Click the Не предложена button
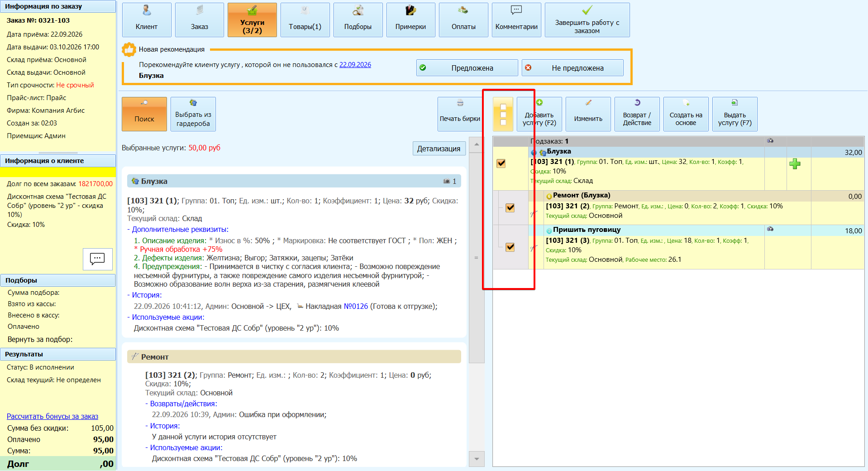868x471 pixels. point(572,68)
